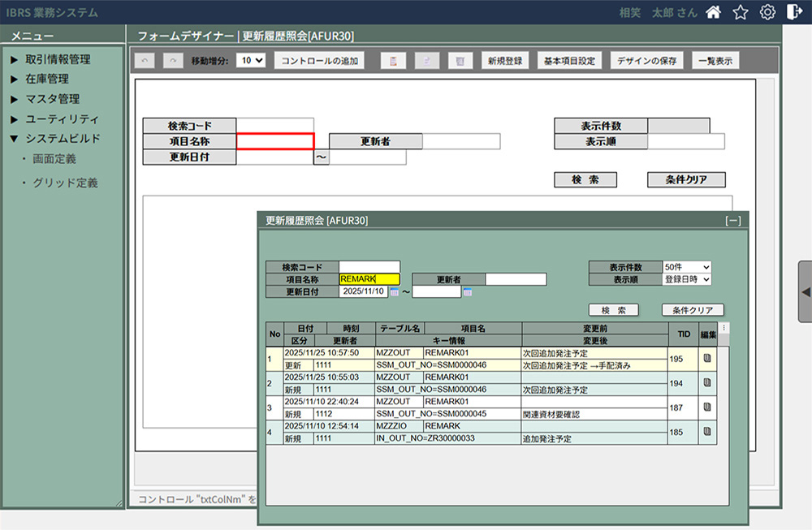Expand 取引情報管理 in the menu
Viewport: 812px width, 530px height.
57,59
